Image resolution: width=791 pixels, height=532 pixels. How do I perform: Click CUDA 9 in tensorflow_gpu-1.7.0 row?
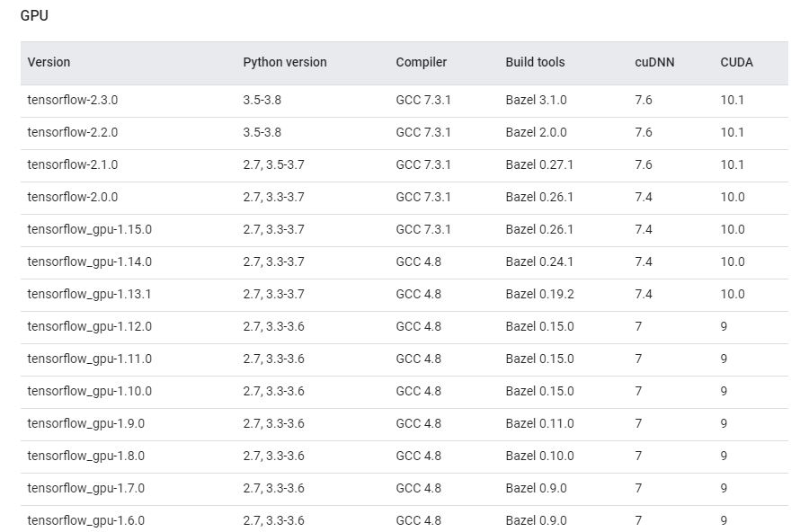[724, 488]
